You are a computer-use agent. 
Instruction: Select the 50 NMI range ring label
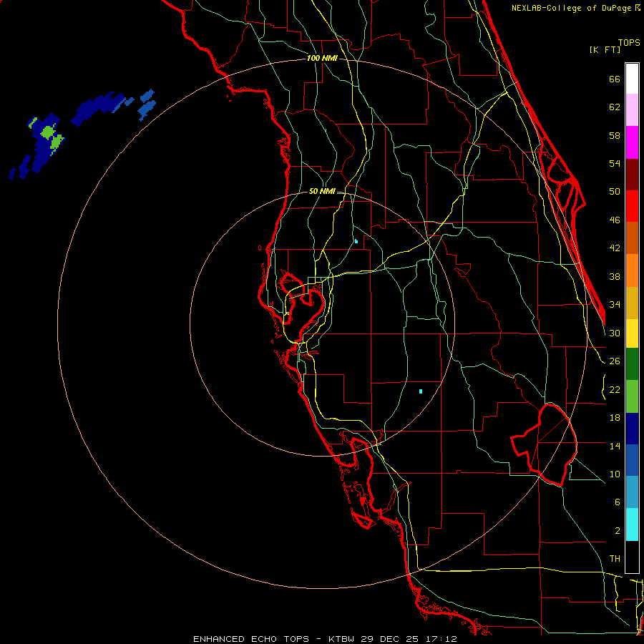322,191
